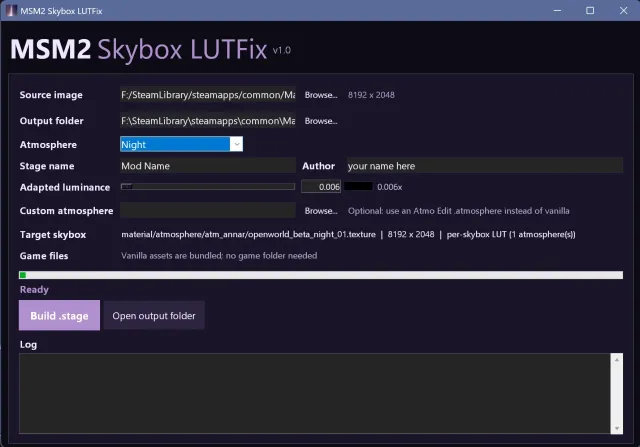Image resolution: width=640 pixels, height=447 pixels.
Task: Click the Log scrollbar up arrow
Action: [617, 360]
